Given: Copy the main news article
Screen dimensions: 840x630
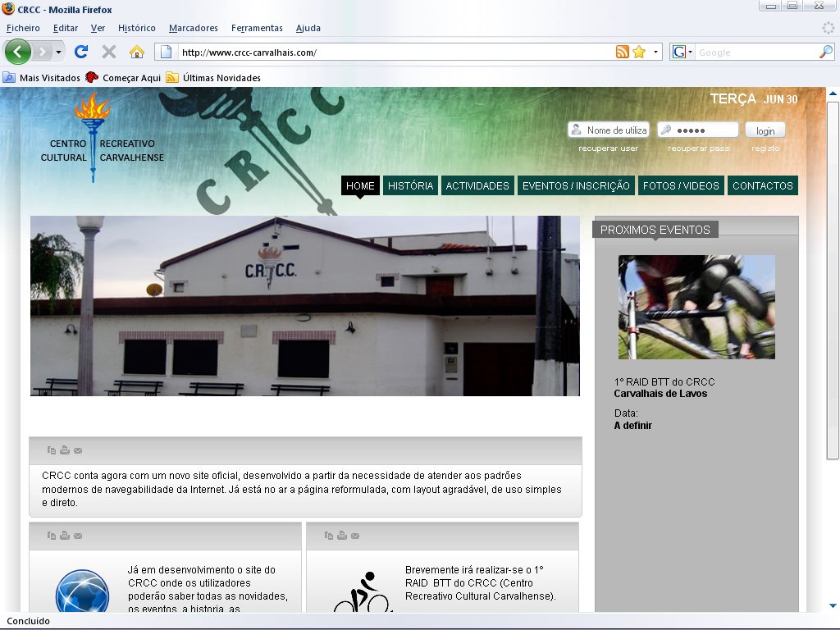Looking at the screenshot, I should (x=51, y=450).
